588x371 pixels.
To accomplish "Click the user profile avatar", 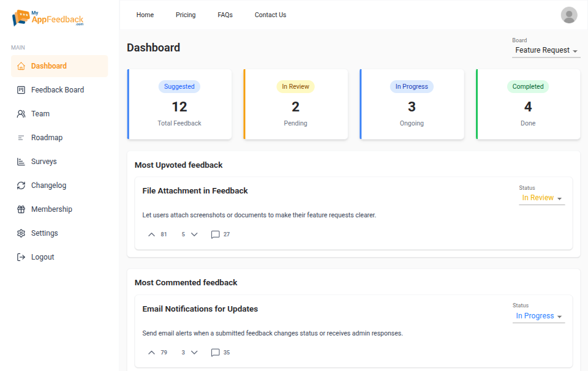I will click(x=568, y=15).
